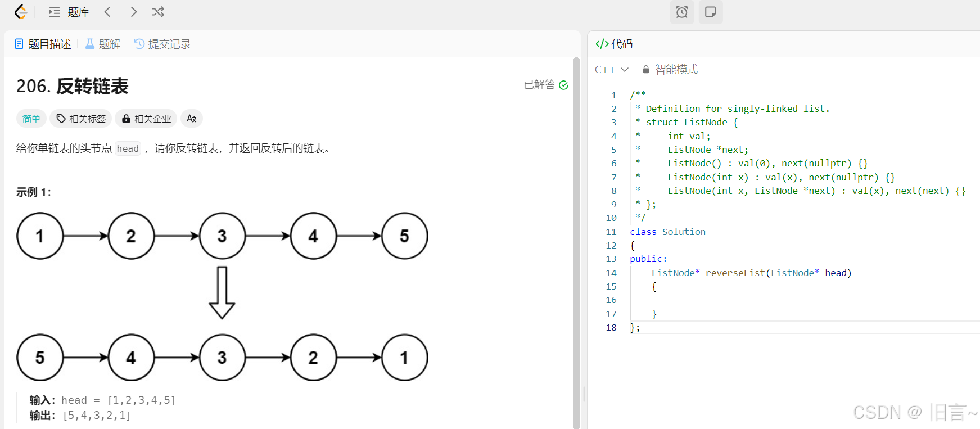980x429 pixels.
Task: Switch to the 题解 tab
Action: [x=103, y=44]
